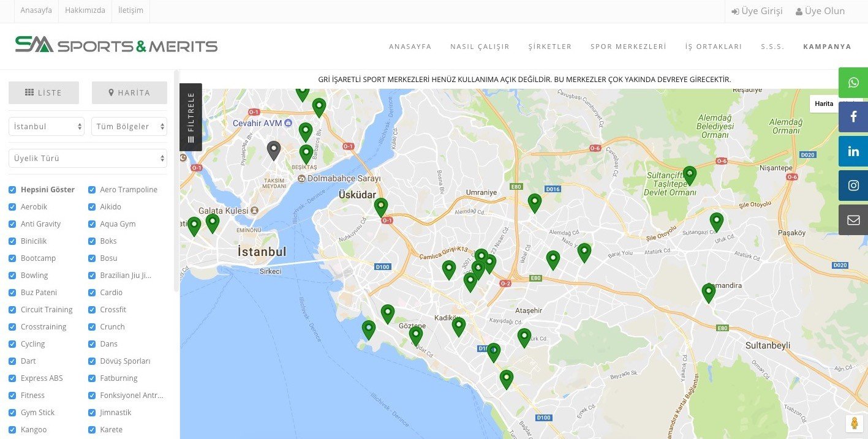Uncheck the Hepsini Göster checkbox

tap(13, 190)
